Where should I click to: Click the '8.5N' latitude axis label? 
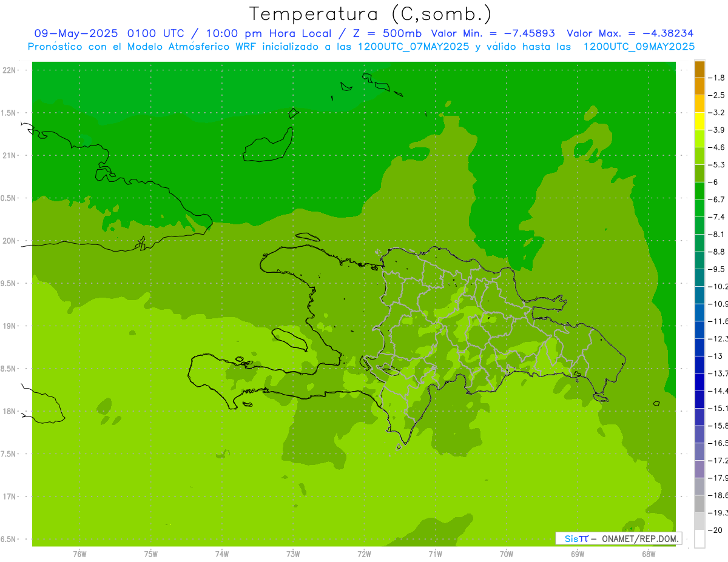pyautogui.click(x=8, y=369)
